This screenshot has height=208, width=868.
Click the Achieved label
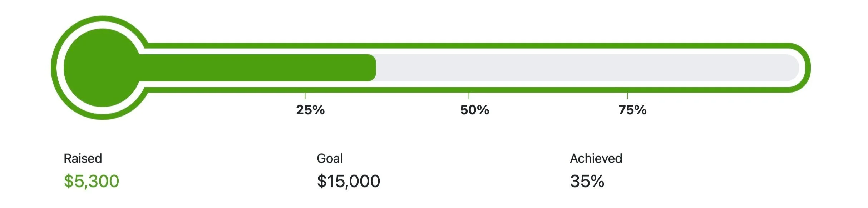coord(596,158)
